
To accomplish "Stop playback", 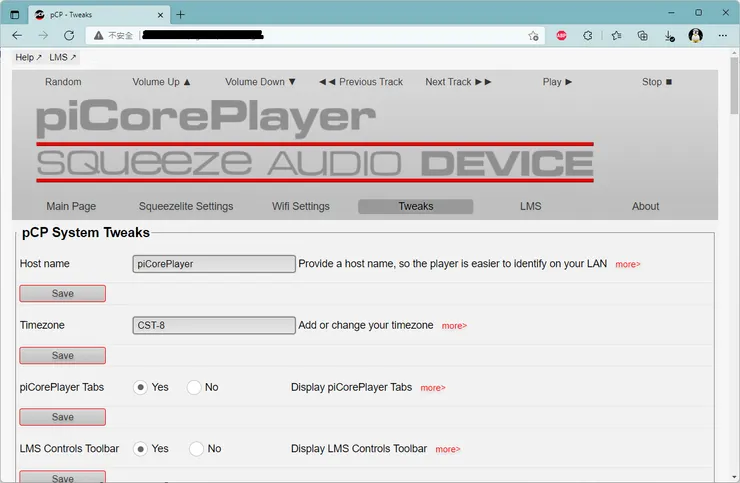I will (656, 82).
